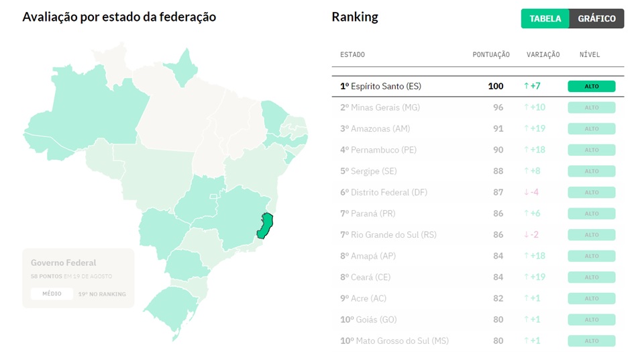The image size is (644, 352).
Task: Click the Pernambuco (PE) ranking row
Action: 378,150
